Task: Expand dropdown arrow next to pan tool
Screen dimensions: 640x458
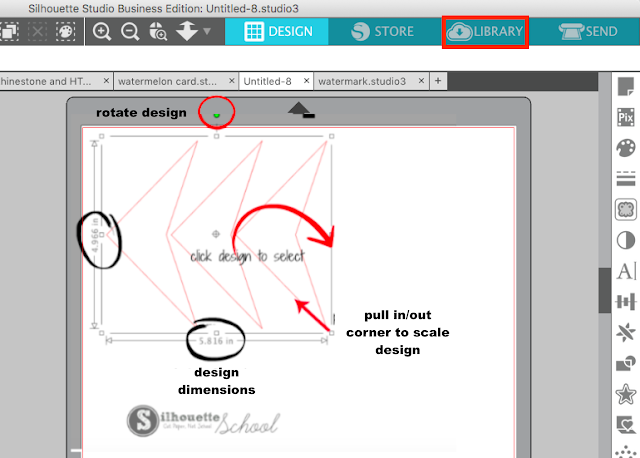Action: click(x=207, y=31)
